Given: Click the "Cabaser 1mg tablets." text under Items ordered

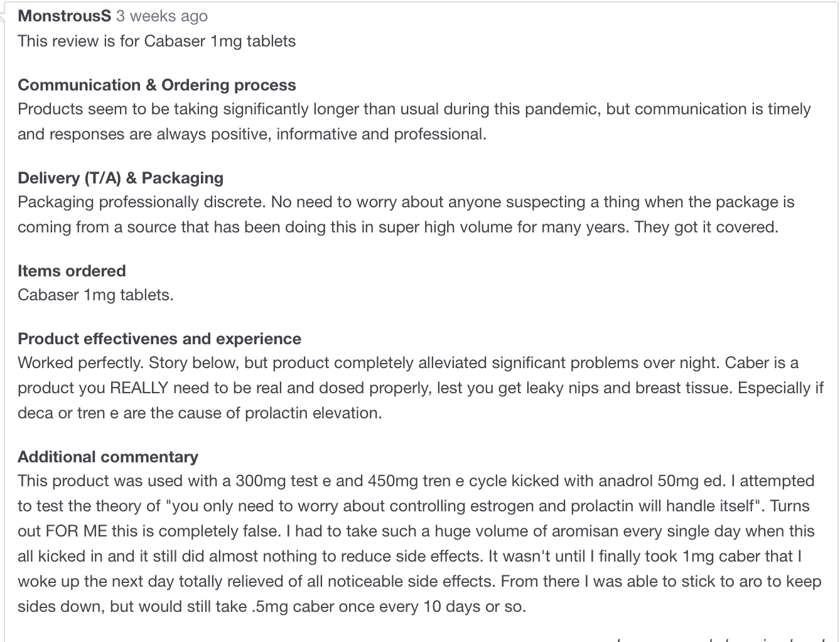Looking at the screenshot, I should [95, 295].
